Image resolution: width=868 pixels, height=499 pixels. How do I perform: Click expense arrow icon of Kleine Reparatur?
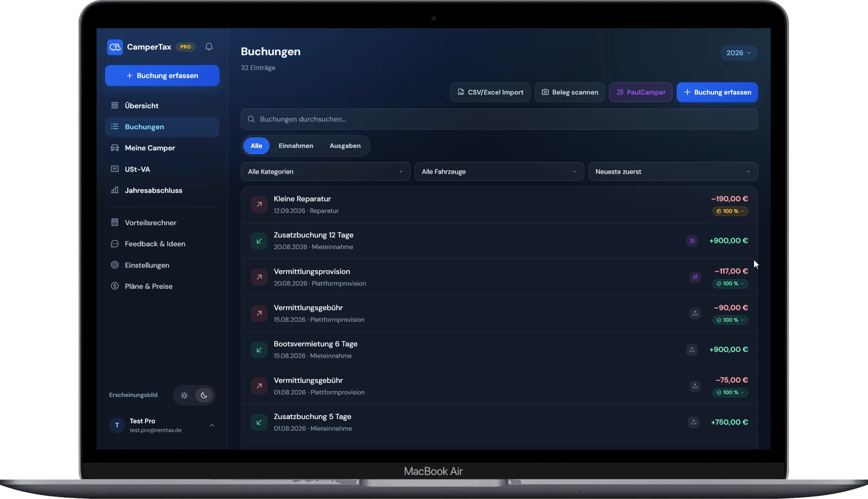(259, 205)
